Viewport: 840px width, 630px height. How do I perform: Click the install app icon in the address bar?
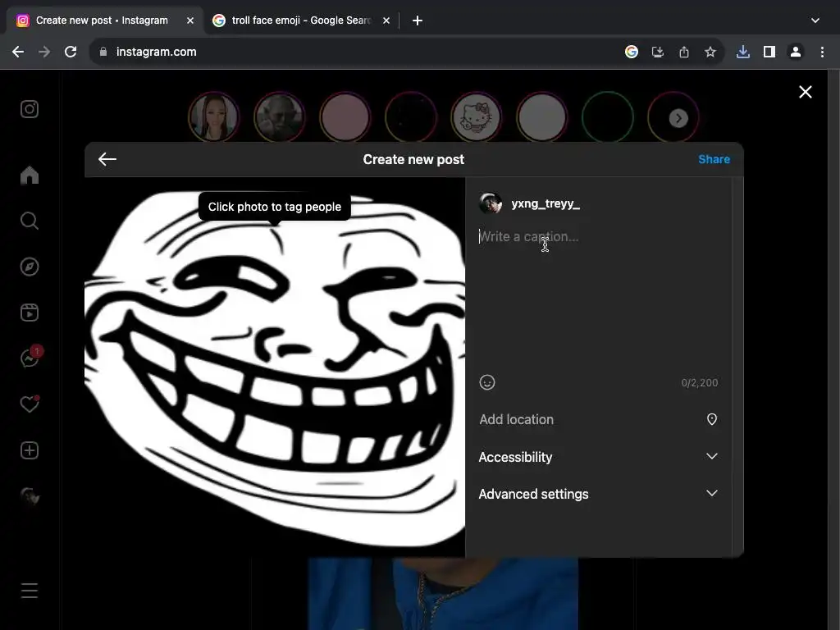[x=658, y=52]
